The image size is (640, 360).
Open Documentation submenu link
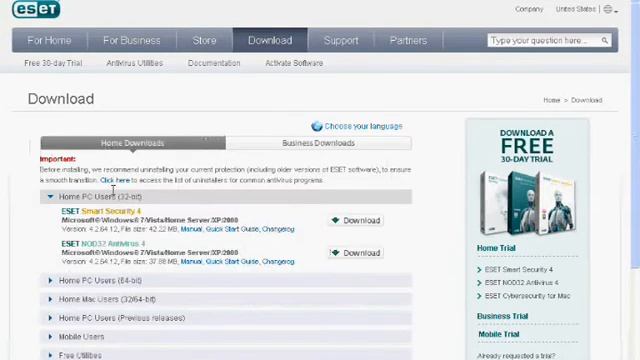[214, 63]
